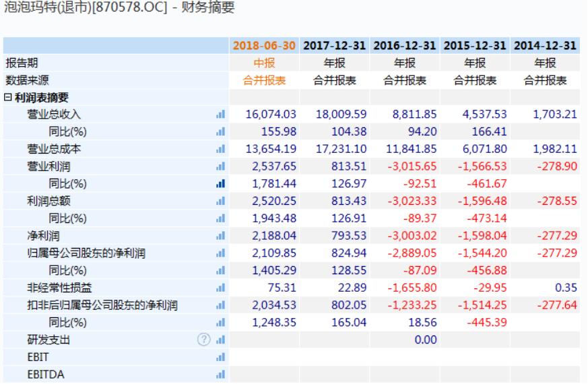Image resolution: width=588 pixels, height=384 pixels.
Task: Open chart icon for 扣非后归属母公司股东的净利润 row
Action: click(x=220, y=305)
